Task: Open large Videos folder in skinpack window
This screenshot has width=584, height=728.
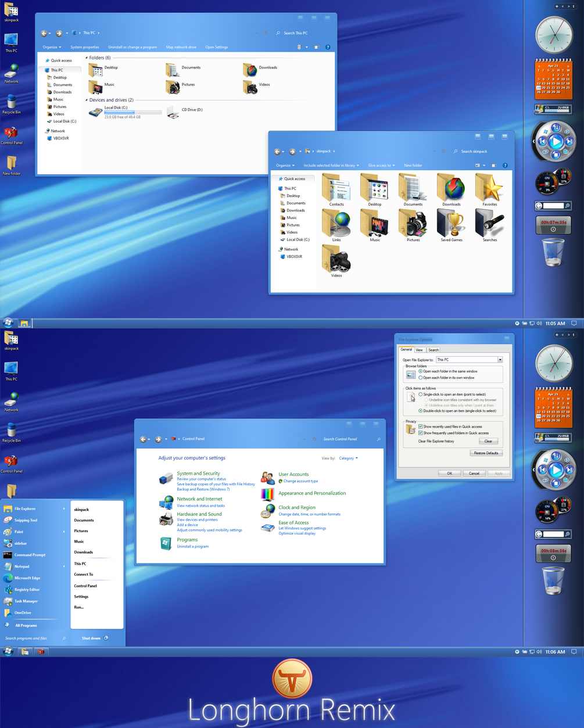Action: (336, 261)
